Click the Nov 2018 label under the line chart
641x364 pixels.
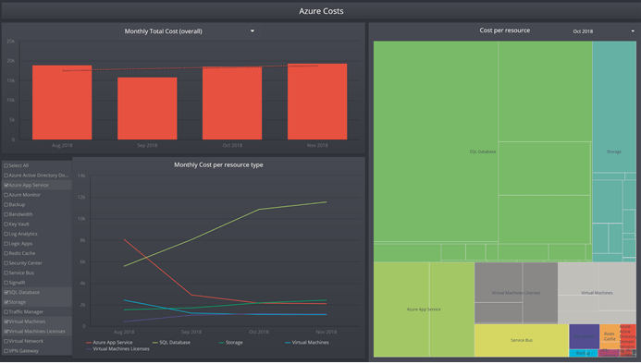point(327,333)
